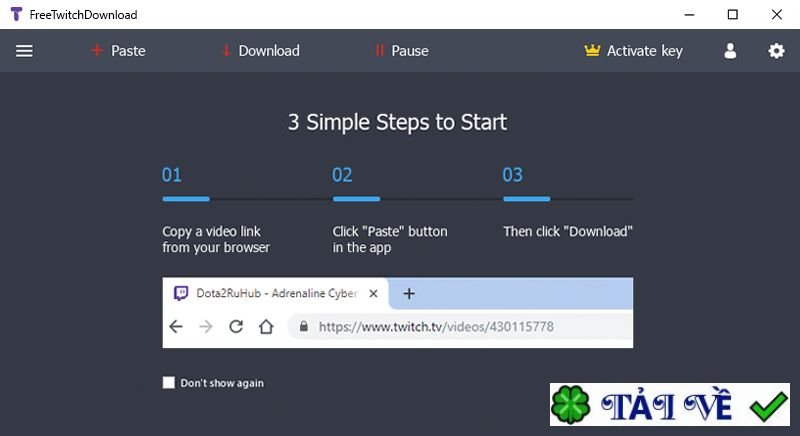800x436 pixels.
Task: Click the browser home icon
Action: coord(266,326)
